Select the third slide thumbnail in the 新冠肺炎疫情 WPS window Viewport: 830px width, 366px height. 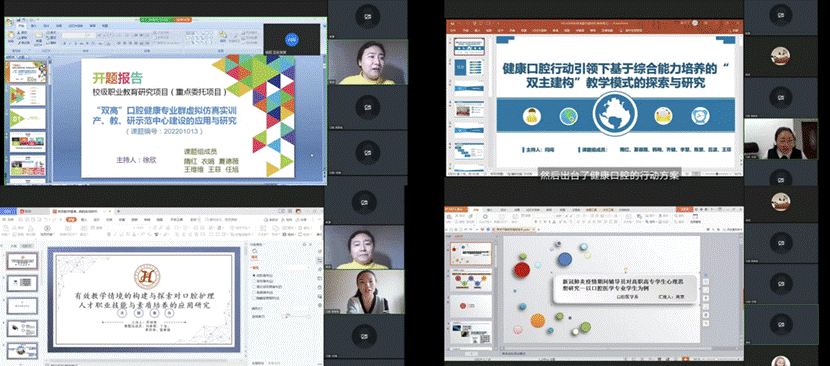(x=471, y=306)
